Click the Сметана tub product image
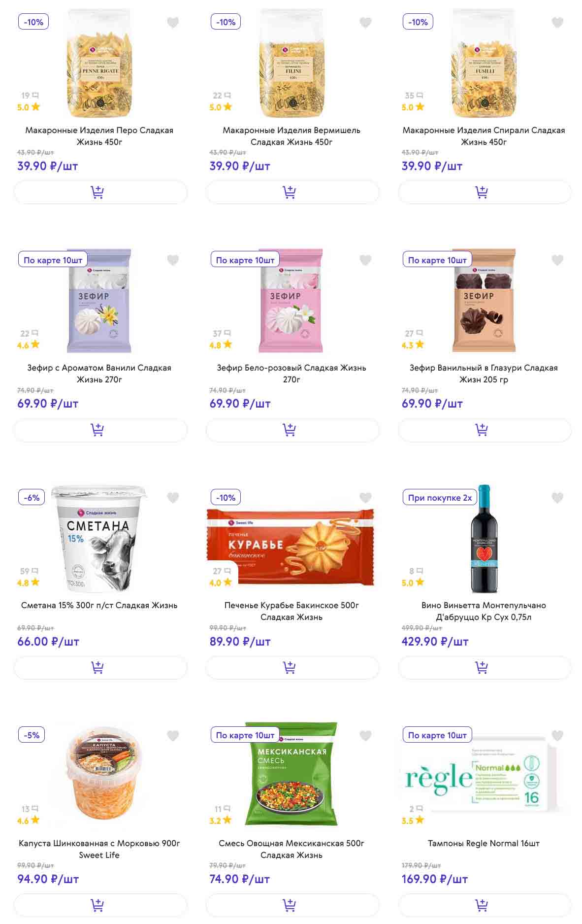 (x=99, y=539)
